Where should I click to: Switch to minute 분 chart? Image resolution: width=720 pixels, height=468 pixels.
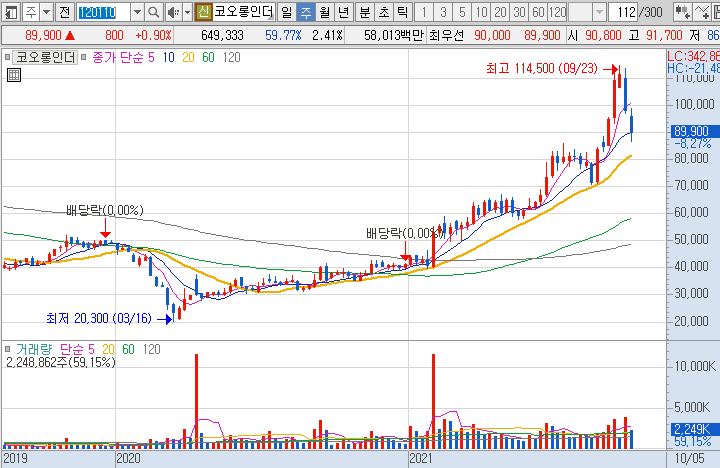tap(365, 12)
